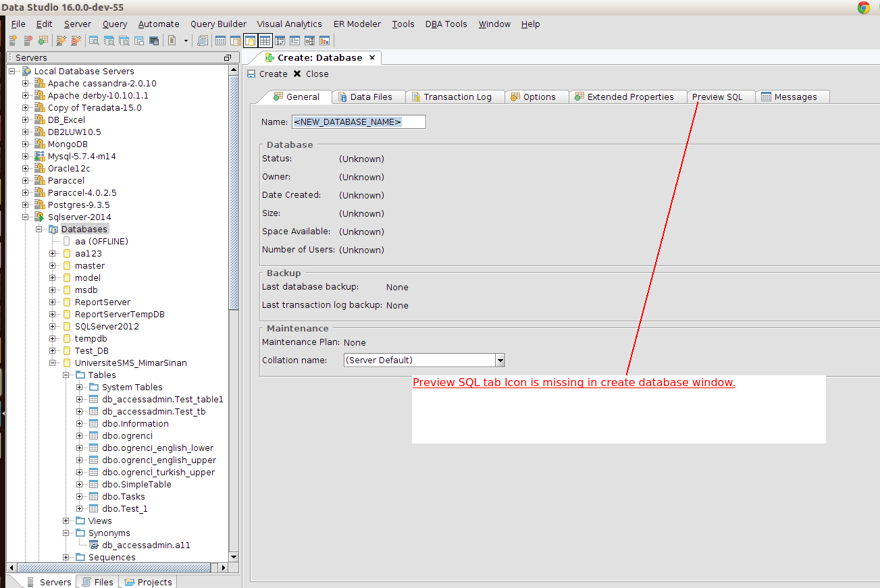Collapse the Tables folder node
Screen dimensions: 880x588
pos(66,375)
